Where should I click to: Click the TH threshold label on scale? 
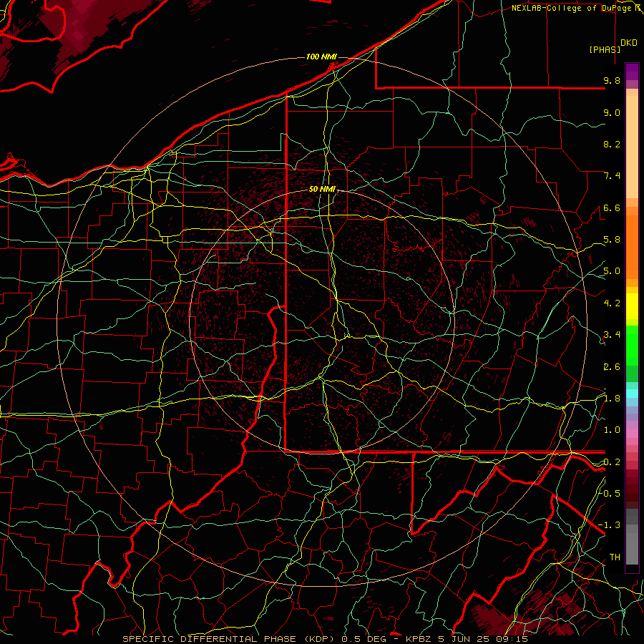(615, 557)
